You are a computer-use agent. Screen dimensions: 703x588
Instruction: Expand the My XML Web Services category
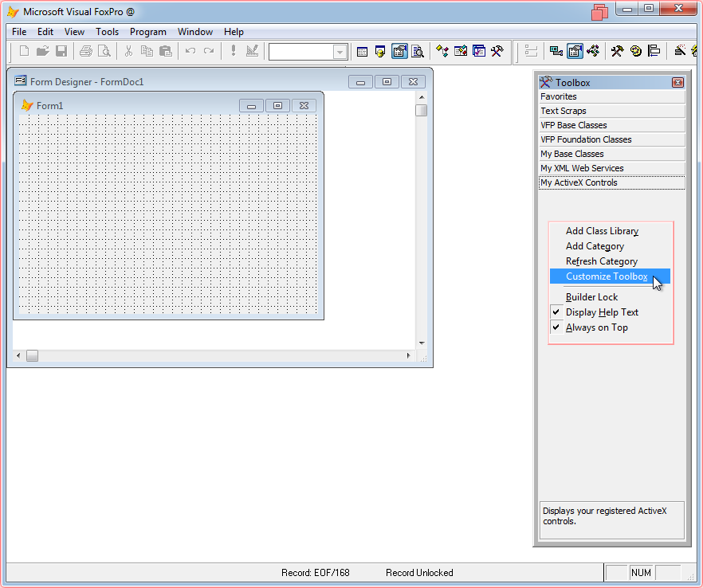tap(612, 169)
